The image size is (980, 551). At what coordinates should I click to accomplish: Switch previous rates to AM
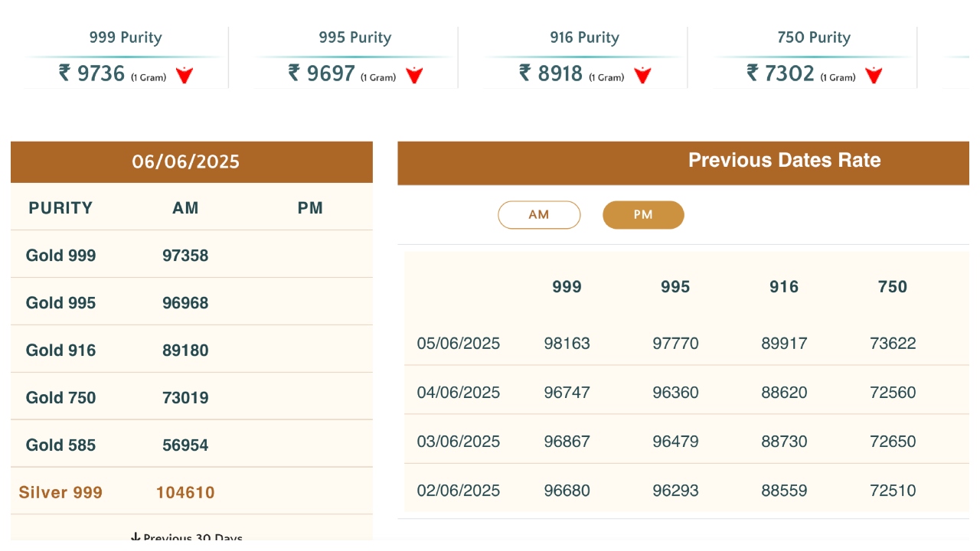539,215
